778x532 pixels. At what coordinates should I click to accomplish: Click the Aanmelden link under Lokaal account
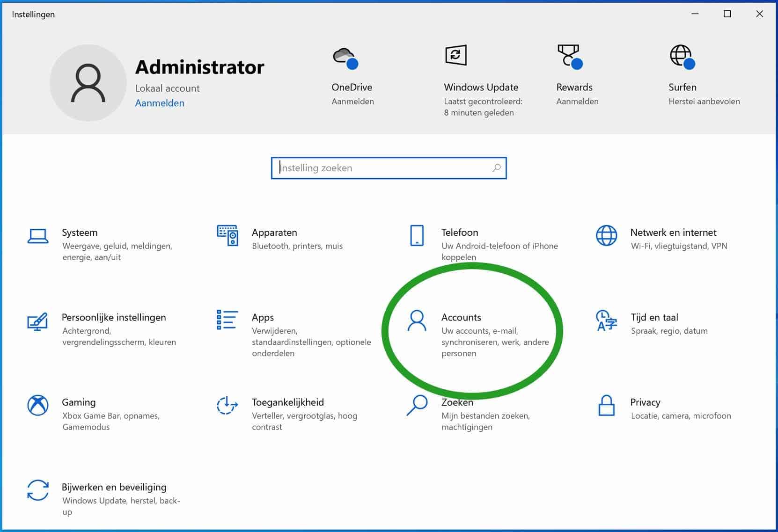pos(160,103)
